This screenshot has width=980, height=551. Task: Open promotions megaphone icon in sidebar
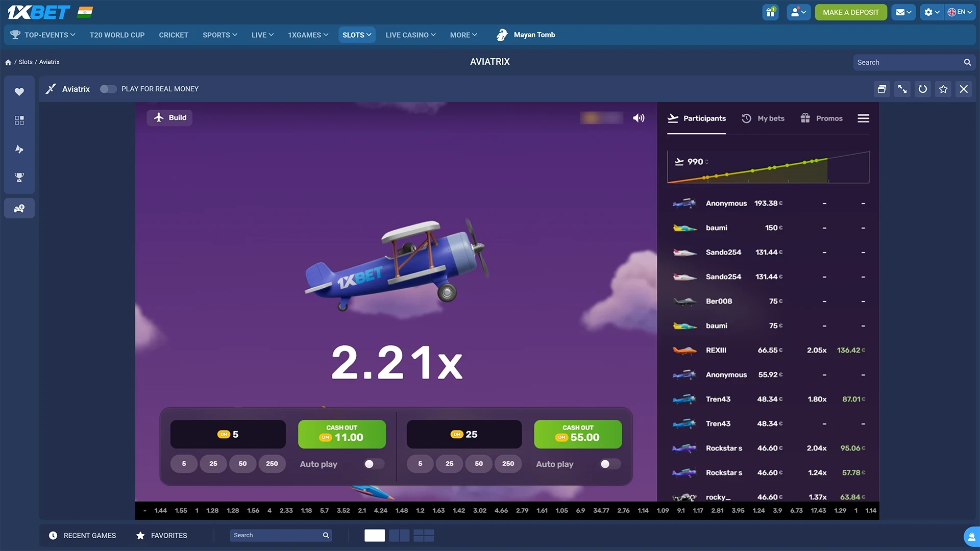pos(19,149)
